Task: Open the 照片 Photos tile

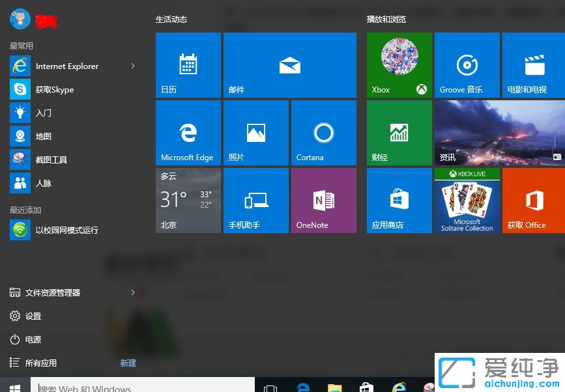Action: tap(255, 132)
